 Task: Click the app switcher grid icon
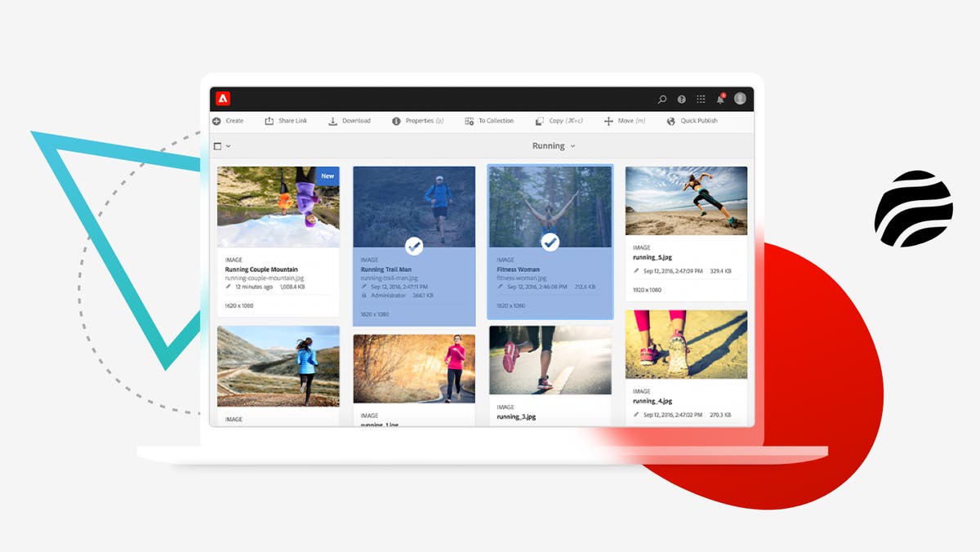click(x=701, y=98)
